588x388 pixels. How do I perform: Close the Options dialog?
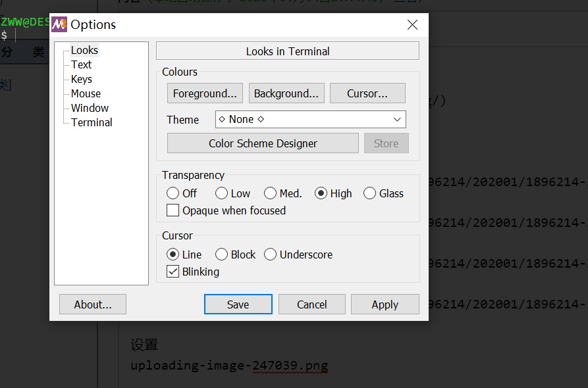point(413,25)
